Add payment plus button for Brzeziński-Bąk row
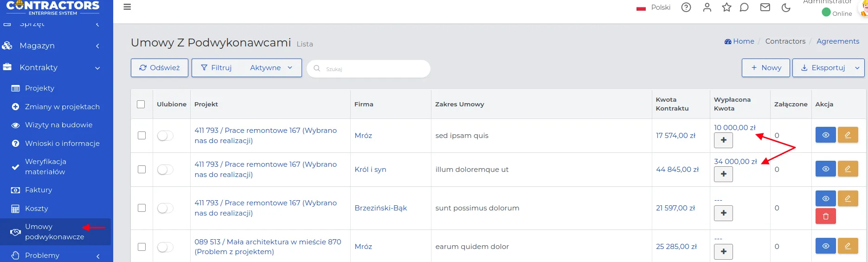Screen dimensions: 868x262 [x=724, y=213]
